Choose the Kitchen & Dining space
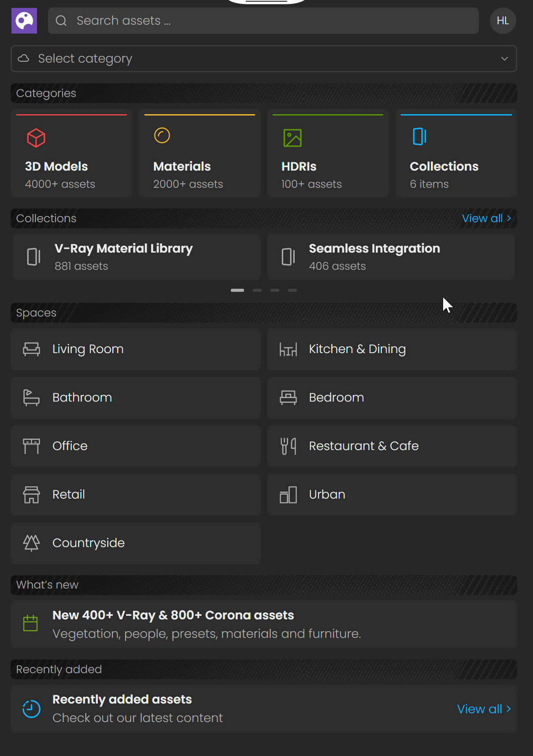Viewport: 533px width, 756px height. pyautogui.click(x=392, y=349)
